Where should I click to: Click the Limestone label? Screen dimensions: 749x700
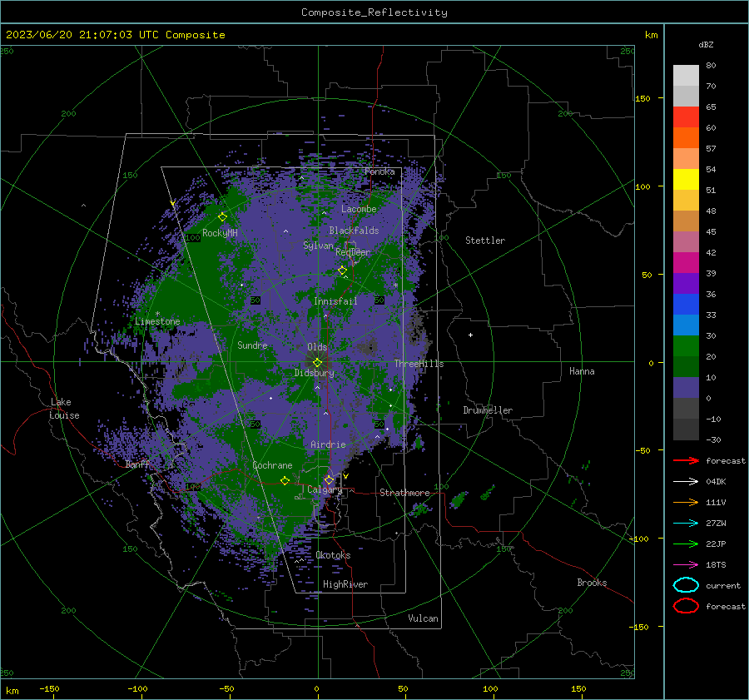[x=157, y=321]
